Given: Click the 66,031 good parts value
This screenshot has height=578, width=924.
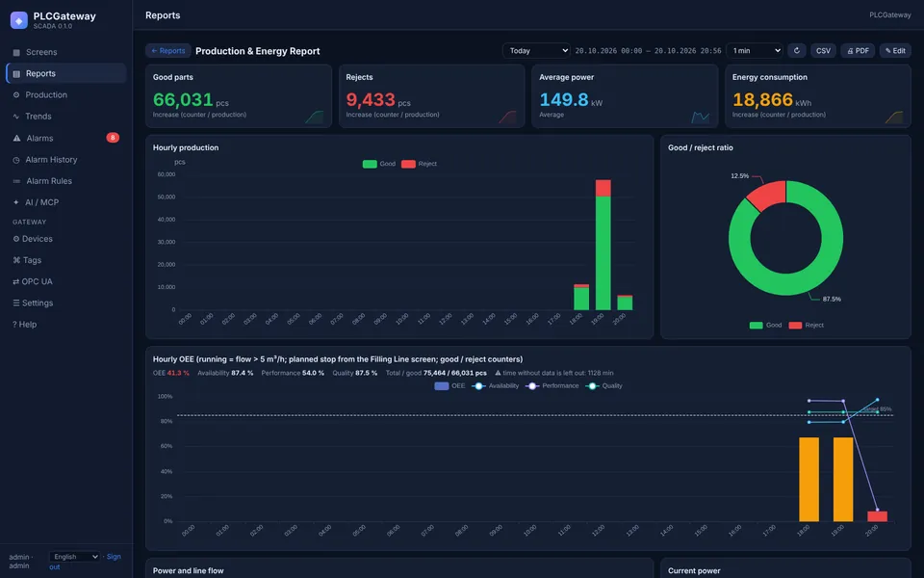Looking at the screenshot, I should [x=183, y=99].
